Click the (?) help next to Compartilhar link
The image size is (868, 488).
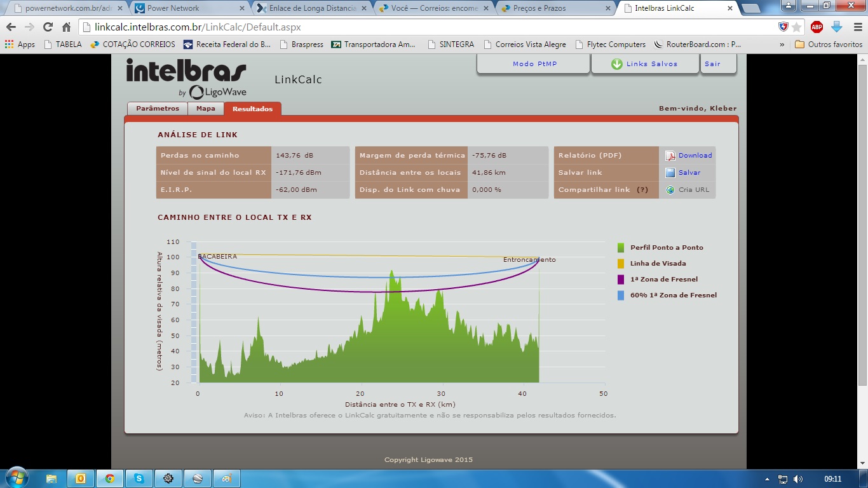point(642,190)
